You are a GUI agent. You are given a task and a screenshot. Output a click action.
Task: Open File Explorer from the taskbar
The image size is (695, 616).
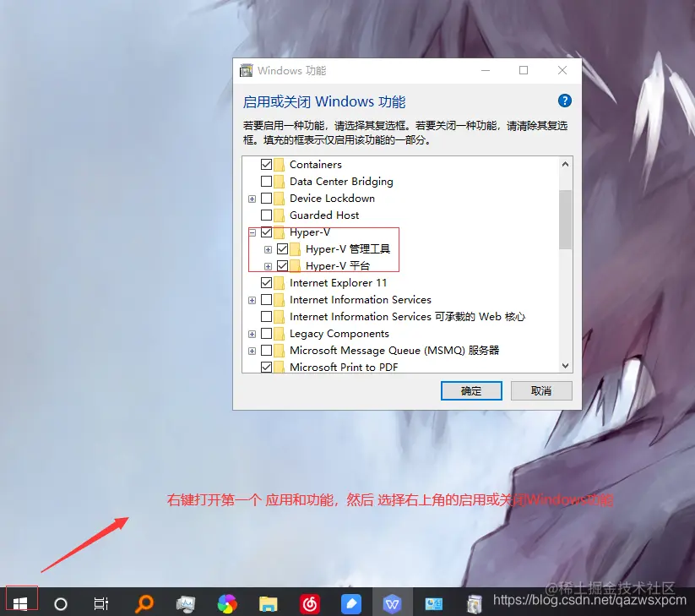tap(269, 604)
